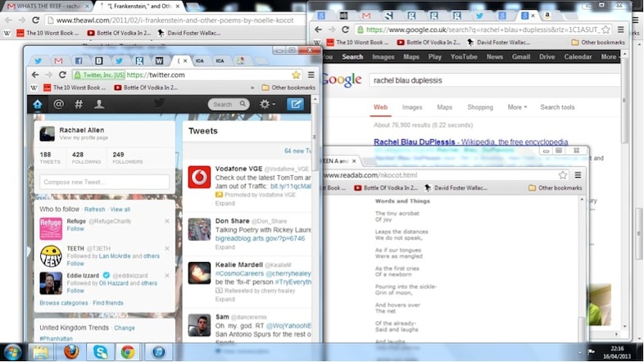Follow the Refuge account
The width and height of the screenshot is (644, 362).
point(75,229)
